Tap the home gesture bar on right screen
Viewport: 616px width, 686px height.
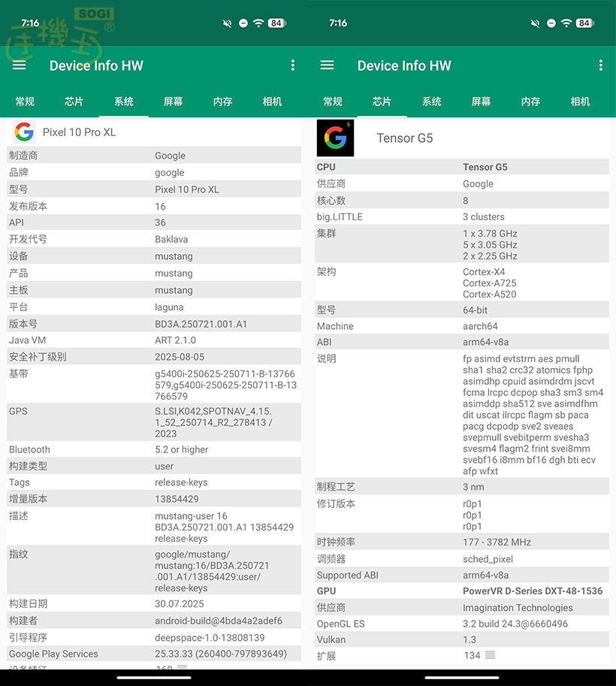tap(462, 677)
